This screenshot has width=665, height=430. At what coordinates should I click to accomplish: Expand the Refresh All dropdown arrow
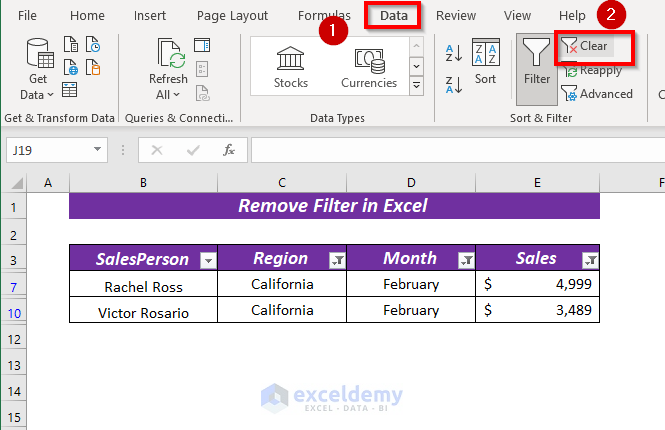176,95
